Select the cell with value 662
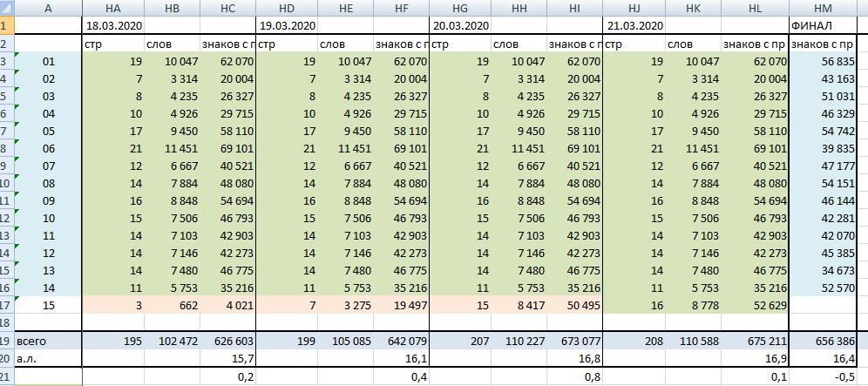The height and width of the screenshot is (386, 868). pyautogui.click(x=170, y=305)
